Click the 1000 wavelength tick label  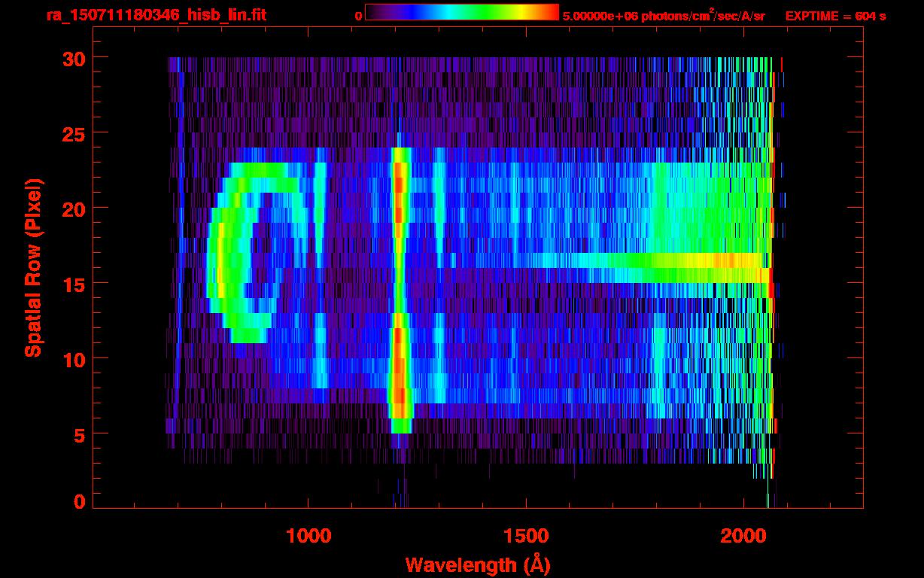pos(309,536)
